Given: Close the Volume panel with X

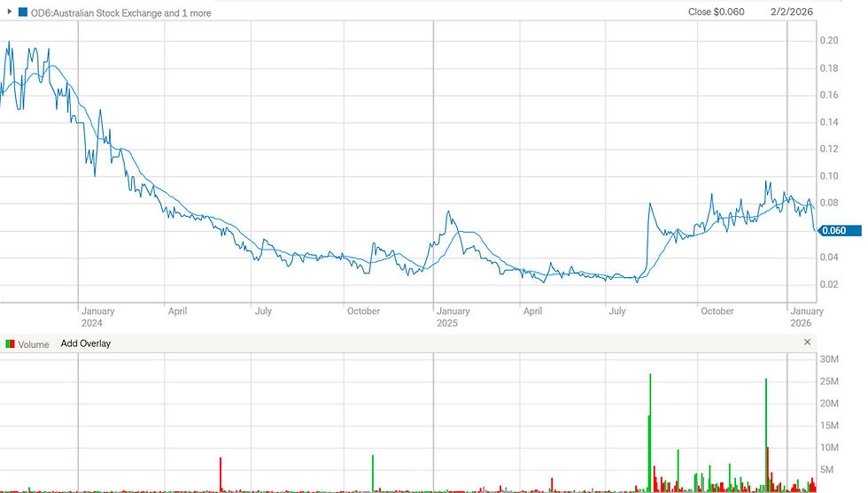Looking at the screenshot, I should point(807,343).
